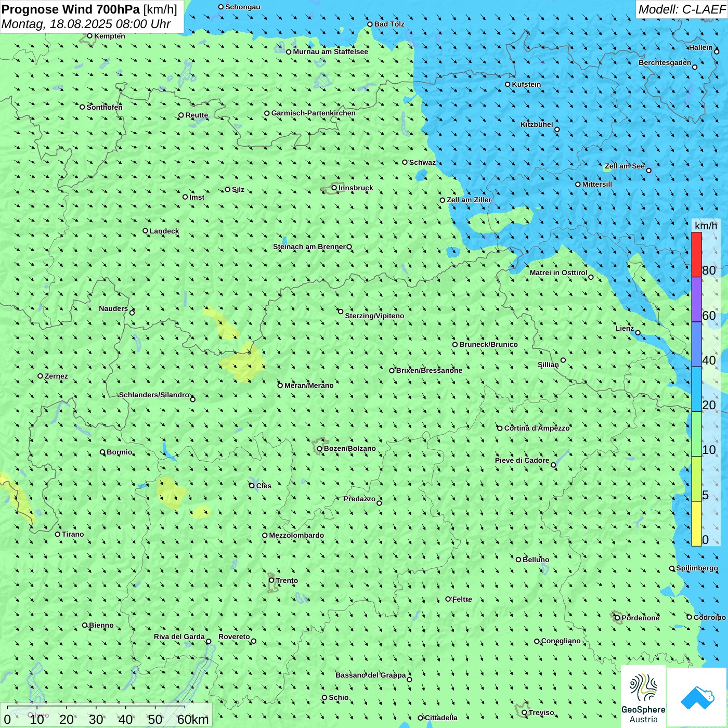Click the red 80 km/h legend color
Screen dimensions: 728x728
coord(696,254)
